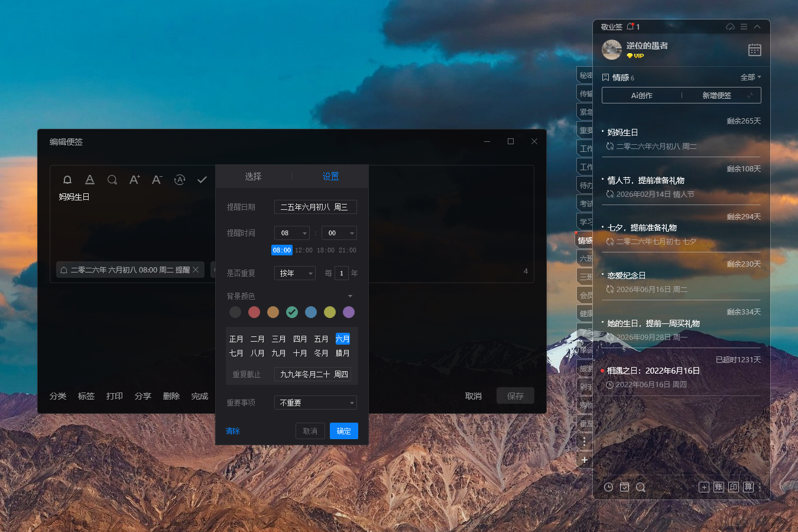Choose the purple background color swatch
This screenshot has width=798, height=532.
pos(349,312)
